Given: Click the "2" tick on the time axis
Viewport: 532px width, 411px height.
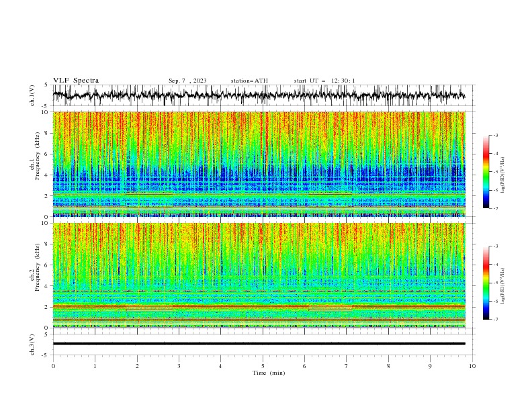Looking at the screenshot, I should (x=137, y=366).
